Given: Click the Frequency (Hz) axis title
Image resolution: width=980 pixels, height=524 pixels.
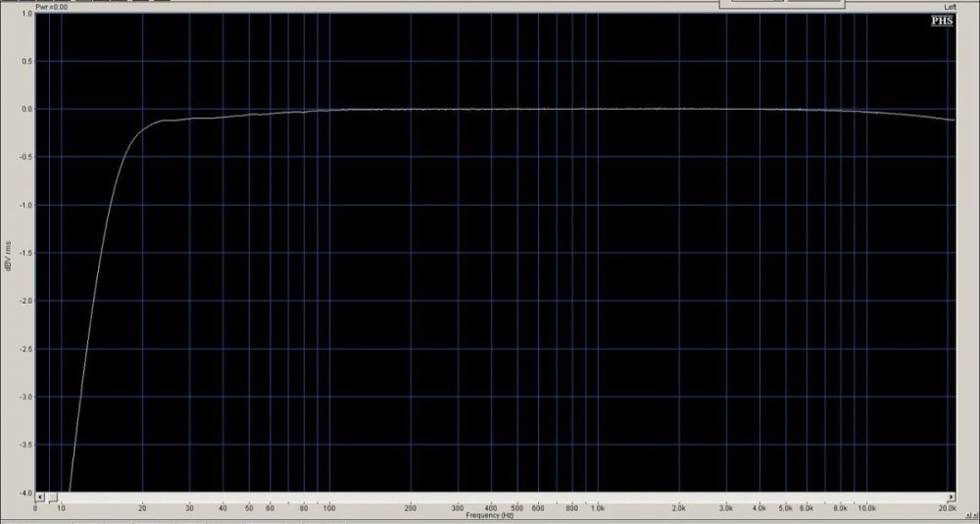Looking at the screenshot, I should (489, 515).
